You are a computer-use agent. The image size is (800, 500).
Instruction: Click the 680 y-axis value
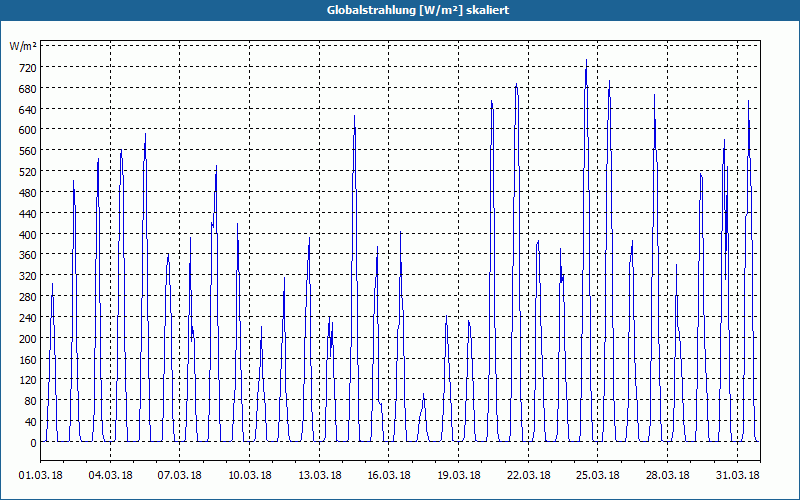(x=28, y=89)
